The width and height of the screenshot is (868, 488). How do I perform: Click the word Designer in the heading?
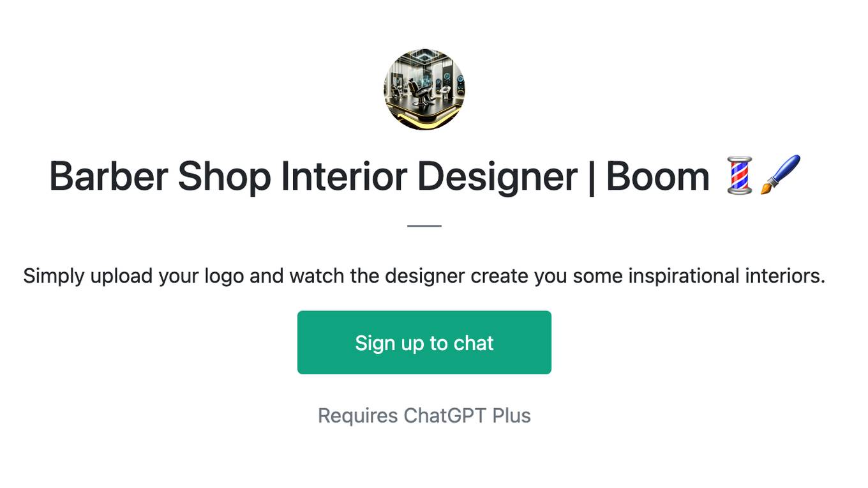497,177
